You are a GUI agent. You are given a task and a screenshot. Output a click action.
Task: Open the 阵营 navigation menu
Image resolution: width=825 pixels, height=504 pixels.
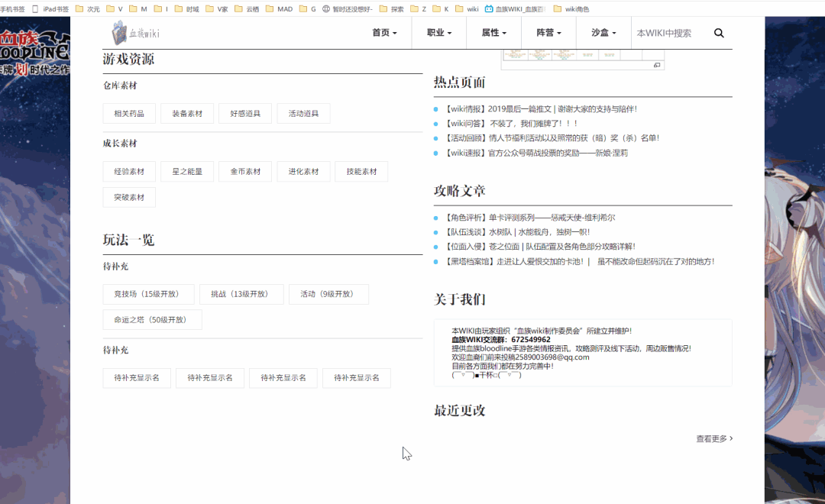point(548,33)
